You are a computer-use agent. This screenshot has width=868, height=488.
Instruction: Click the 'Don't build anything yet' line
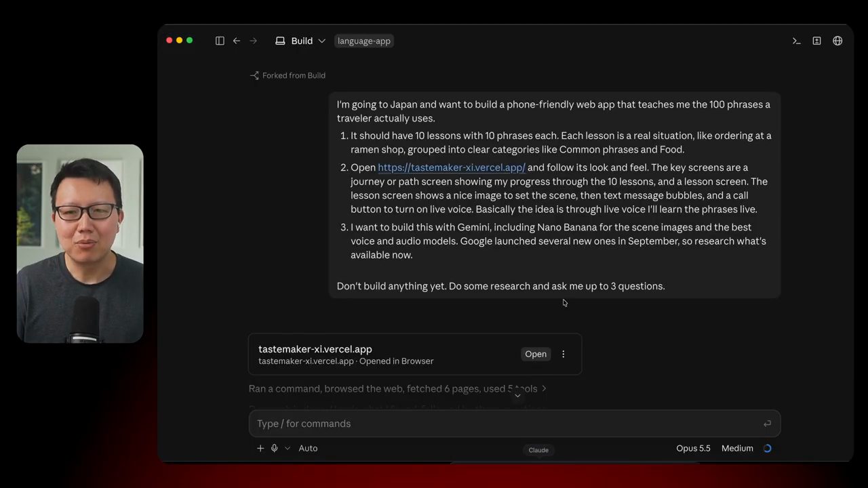coord(500,286)
